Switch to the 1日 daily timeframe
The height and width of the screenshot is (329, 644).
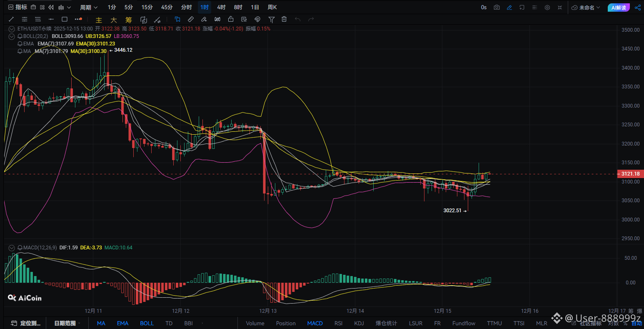(255, 7)
